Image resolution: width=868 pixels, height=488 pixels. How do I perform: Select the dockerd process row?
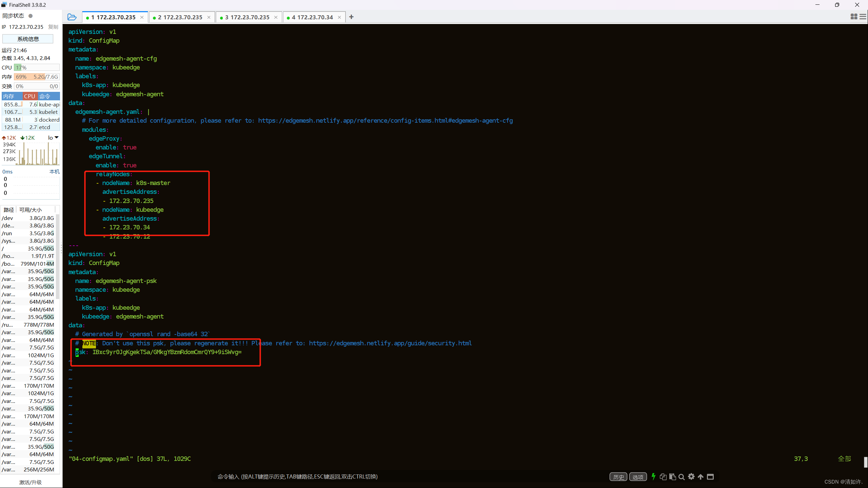point(31,120)
